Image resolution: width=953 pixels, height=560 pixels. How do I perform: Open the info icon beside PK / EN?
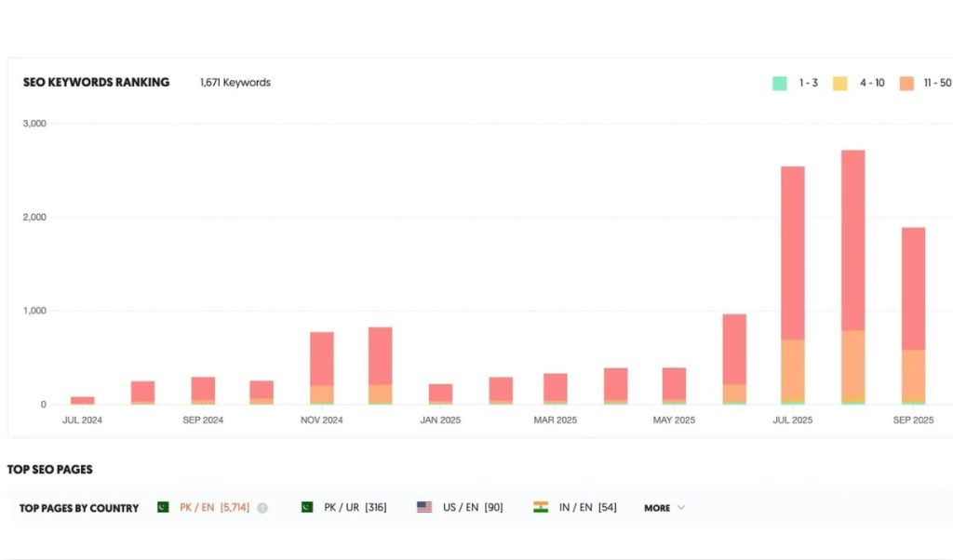click(x=262, y=508)
